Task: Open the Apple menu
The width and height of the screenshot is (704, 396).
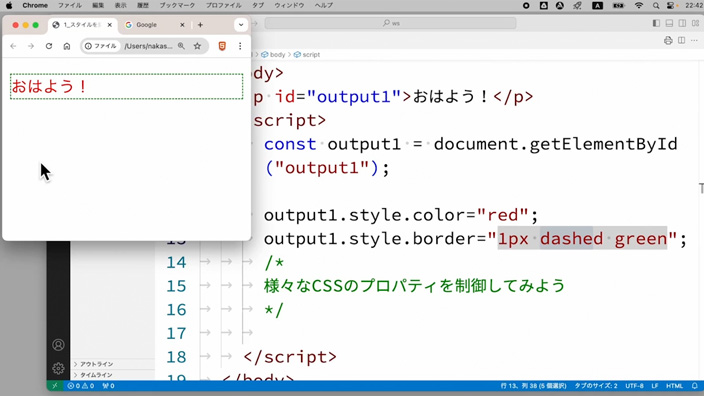Action: point(9,5)
